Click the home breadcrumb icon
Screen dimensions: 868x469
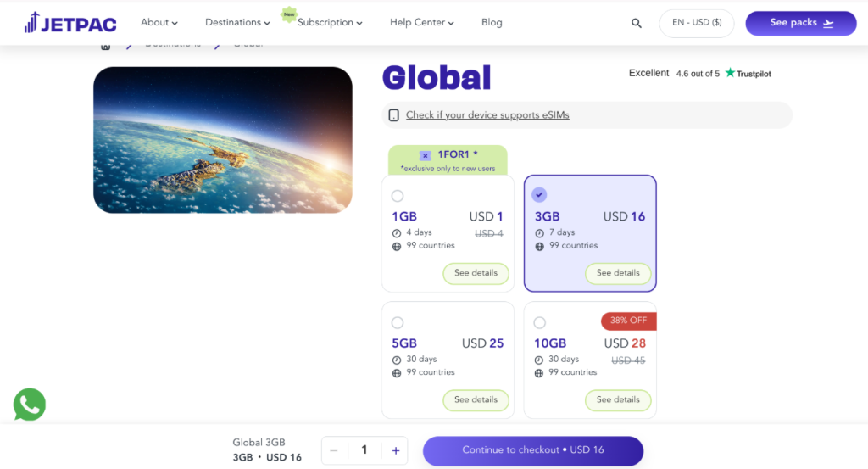tap(106, 46)
